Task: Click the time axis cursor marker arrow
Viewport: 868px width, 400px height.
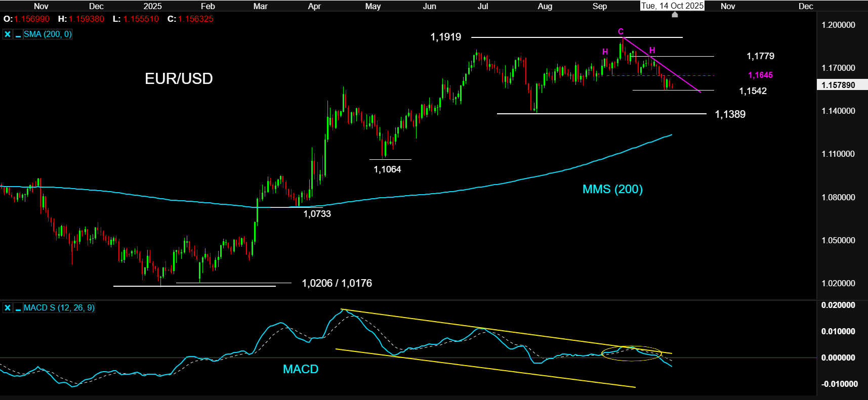Action: (x=674, y=15)
